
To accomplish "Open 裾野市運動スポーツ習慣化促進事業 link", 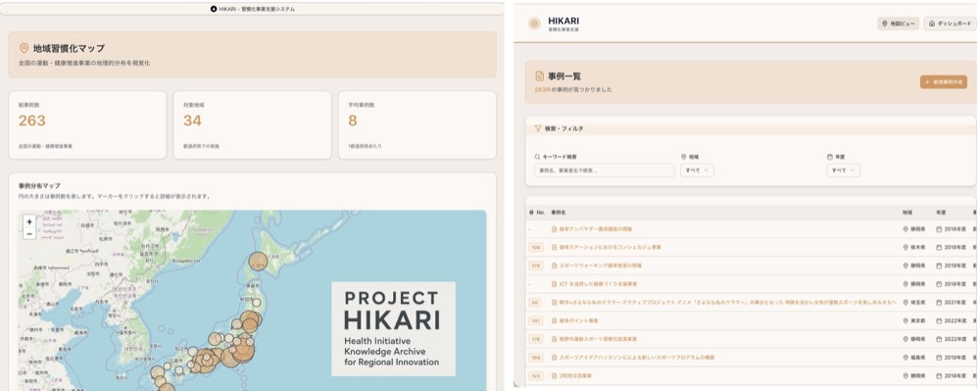I will (x=598, y=339).
